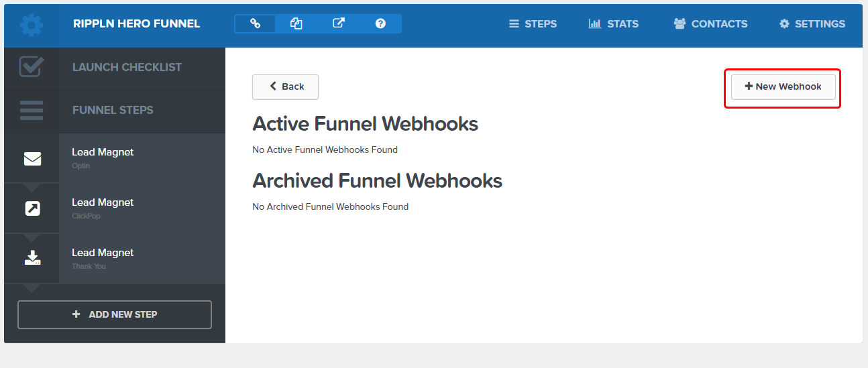The height and width of the screenshot is (368, 868).
Task: Select the envelope Optin step icon
Action: click(x=32, y=159)
